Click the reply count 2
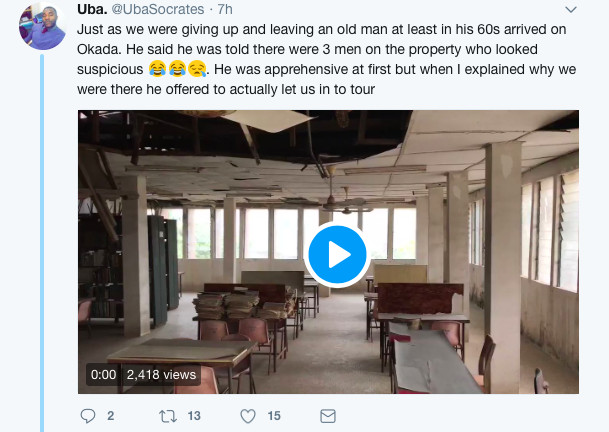 (x=110, y=415)
